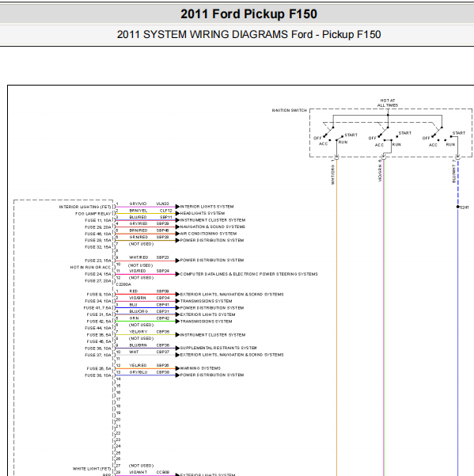
Task: Select the IGNITION SWITCH label
Action: coord(290,111)
